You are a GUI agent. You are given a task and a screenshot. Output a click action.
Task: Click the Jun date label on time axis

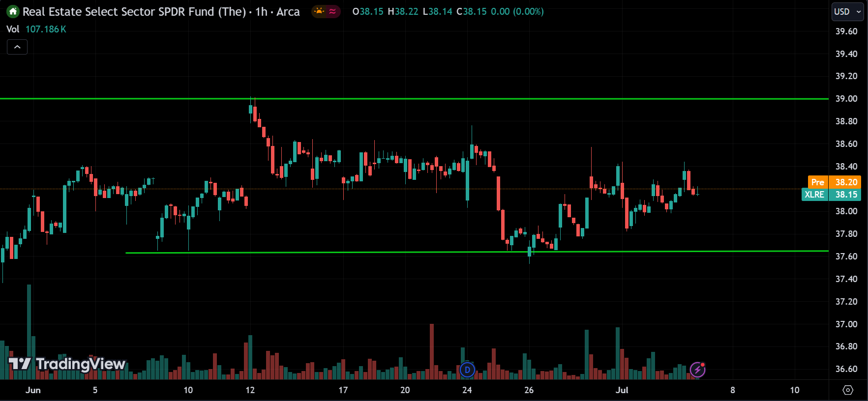tap(33, 390)
